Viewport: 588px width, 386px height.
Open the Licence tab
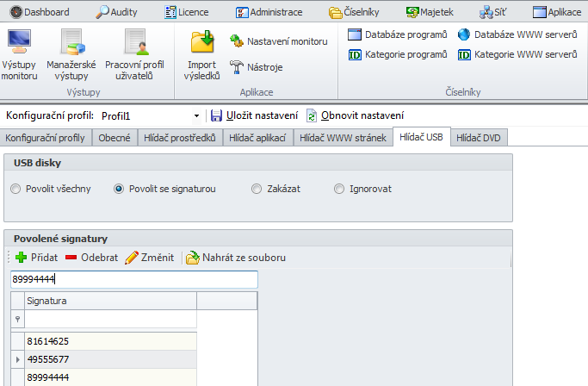click(x=186, y=12)
